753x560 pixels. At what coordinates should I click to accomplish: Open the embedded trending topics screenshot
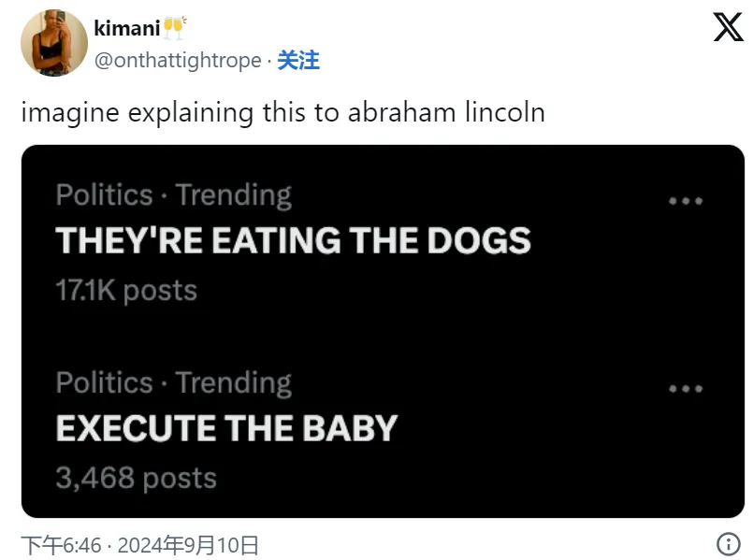click(383, 332)
